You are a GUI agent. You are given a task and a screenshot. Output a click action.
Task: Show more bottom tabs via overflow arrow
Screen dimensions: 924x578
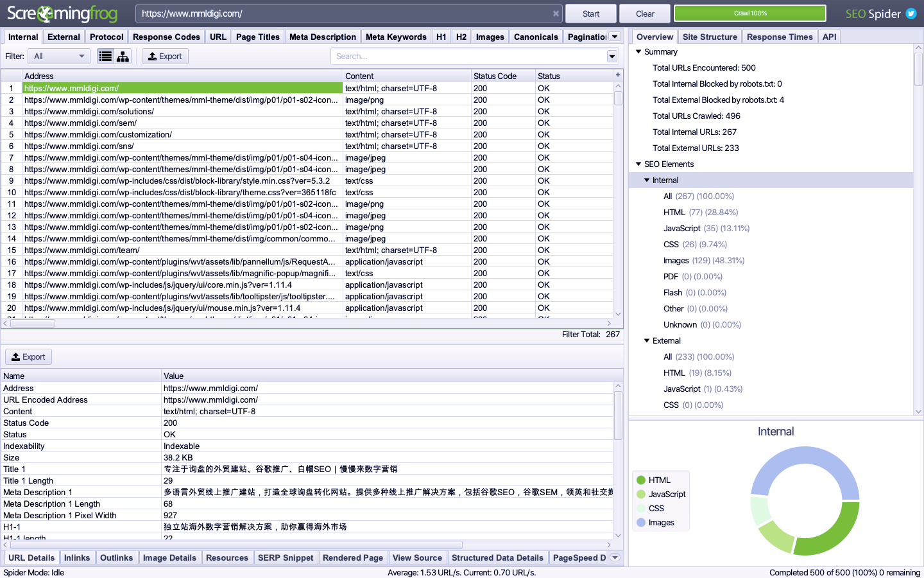tap(615, 557)
